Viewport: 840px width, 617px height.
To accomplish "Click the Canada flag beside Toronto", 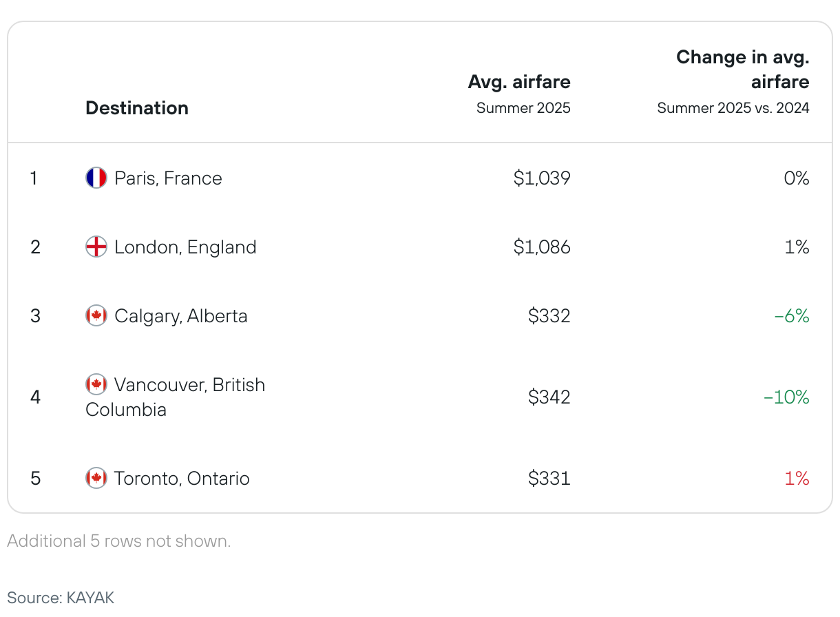I will point(96,479).
